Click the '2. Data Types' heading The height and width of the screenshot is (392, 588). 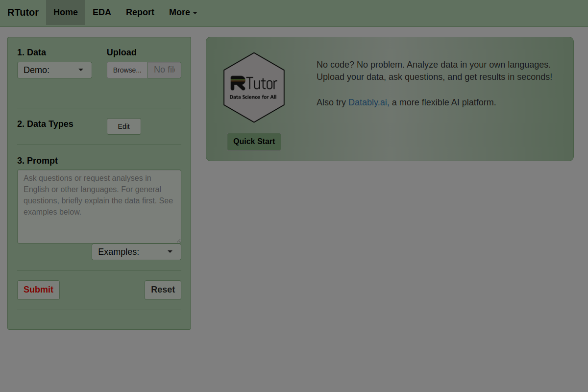coord(45,124)
